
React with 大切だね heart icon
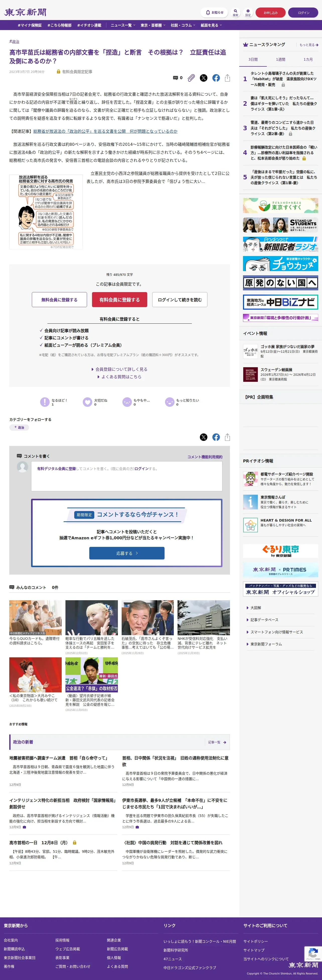(88, 402)
